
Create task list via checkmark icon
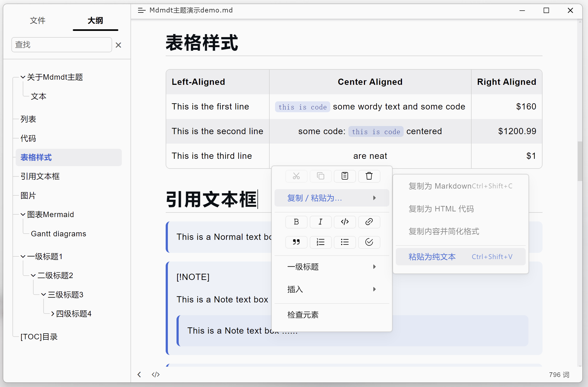(369, 242)
